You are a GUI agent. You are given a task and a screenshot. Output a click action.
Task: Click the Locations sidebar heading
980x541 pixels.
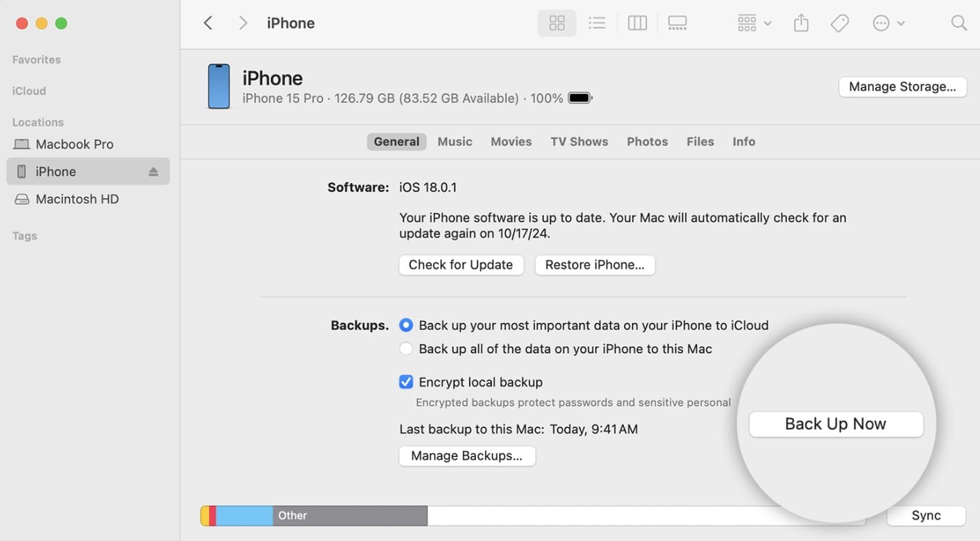coord(37,122)
